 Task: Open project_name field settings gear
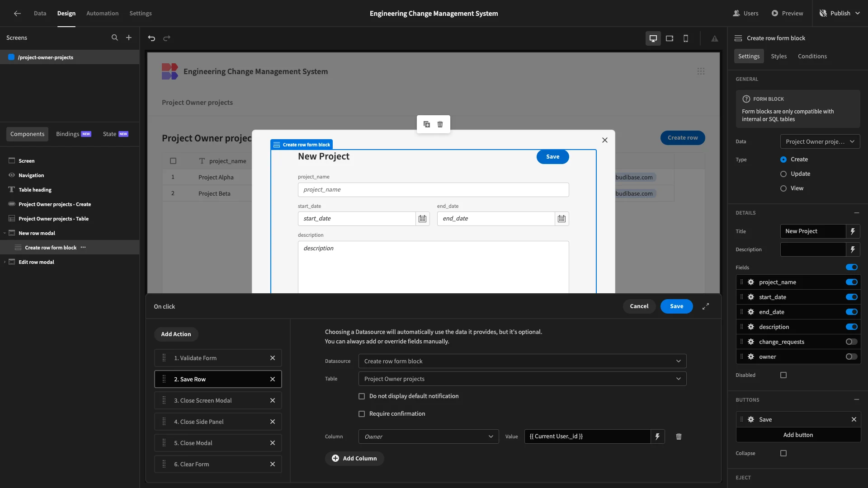click(751, 282)
